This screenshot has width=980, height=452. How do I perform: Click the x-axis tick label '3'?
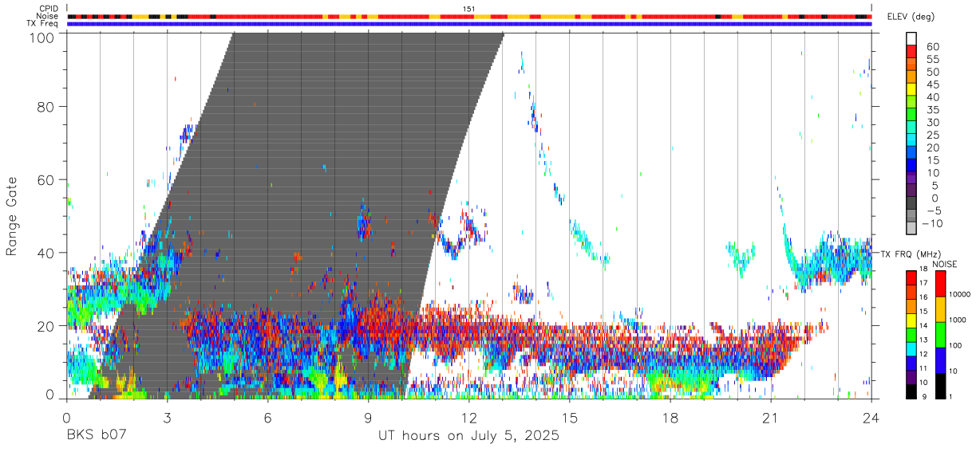pyautogui.click(x=167, y=418)
